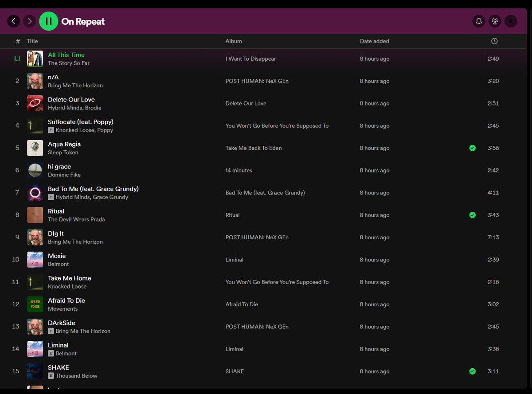Open All This Time album cover thumbnail
532x394 pixels.
pyautogui.click(x=35, y=59)
